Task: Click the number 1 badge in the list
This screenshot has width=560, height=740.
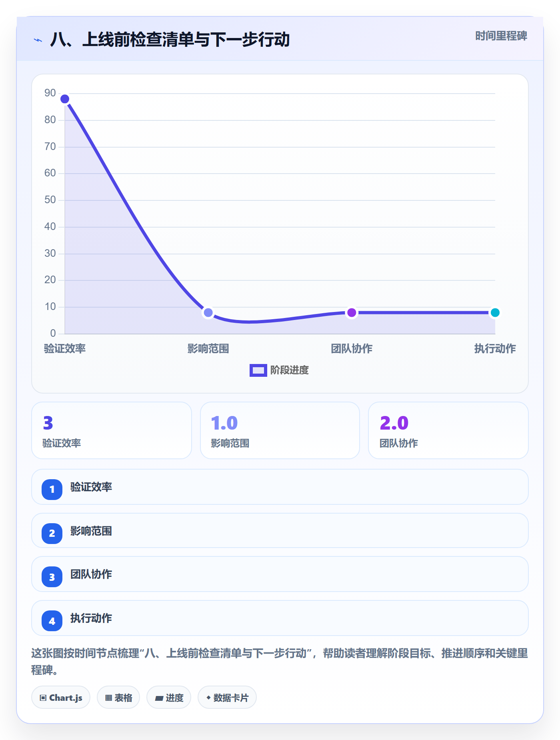Action: tap(52, 489)
